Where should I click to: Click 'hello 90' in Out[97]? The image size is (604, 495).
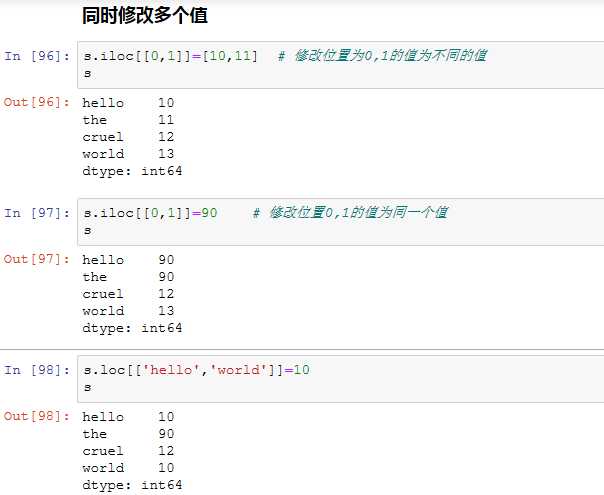click(x=128, y=260)
